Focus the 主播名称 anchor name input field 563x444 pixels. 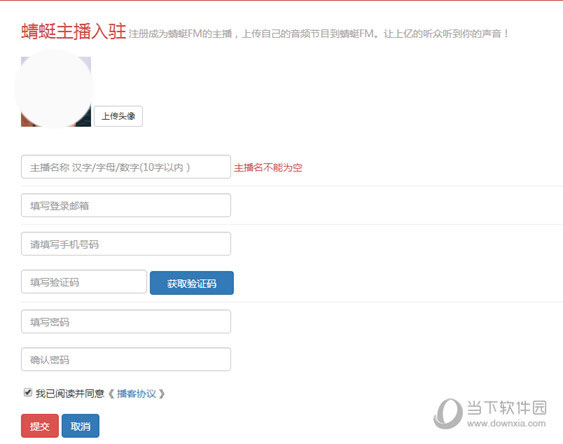pyautogui.click(x=126, y=167)
